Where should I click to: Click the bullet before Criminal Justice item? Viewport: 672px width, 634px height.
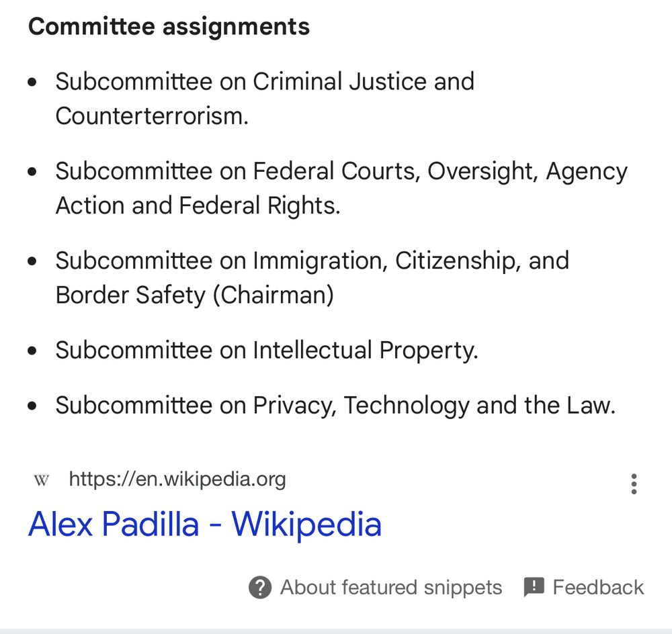[x=32, y=82]
